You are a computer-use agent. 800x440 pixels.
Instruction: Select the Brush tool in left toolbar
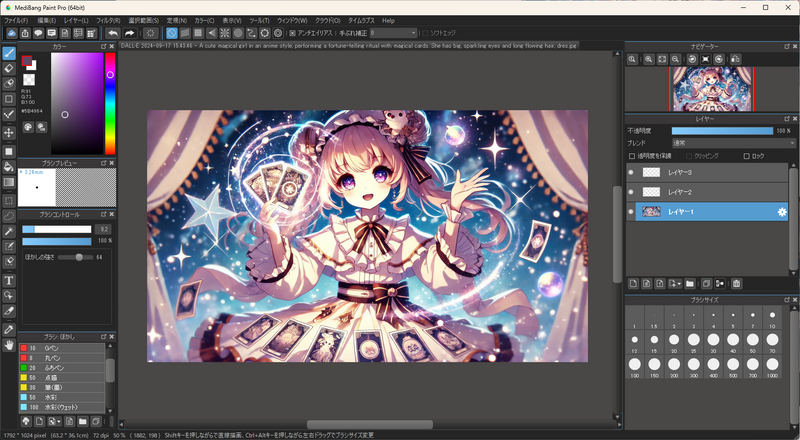coord(9,53)
